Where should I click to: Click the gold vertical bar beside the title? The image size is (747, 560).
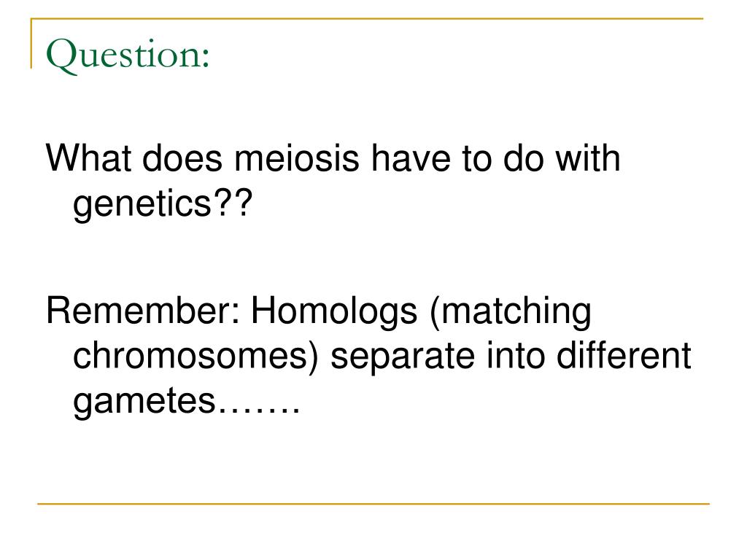coord(31,43)
